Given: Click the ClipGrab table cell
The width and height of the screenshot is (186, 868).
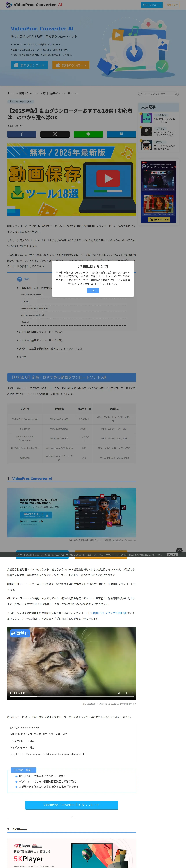Looking at the screenshot, I should pyautogui.click(x=25, y=458).
